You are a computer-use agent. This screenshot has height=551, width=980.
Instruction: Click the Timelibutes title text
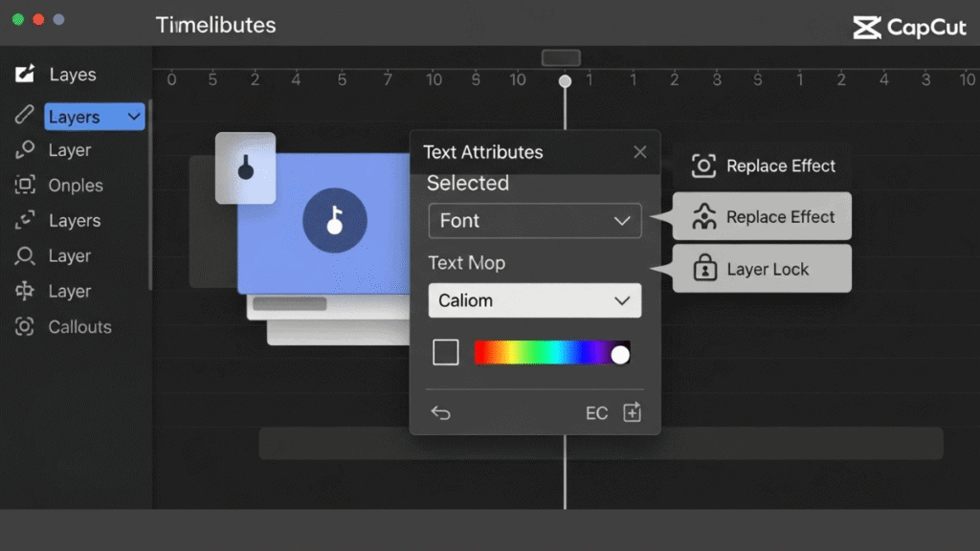coord(215,25)
